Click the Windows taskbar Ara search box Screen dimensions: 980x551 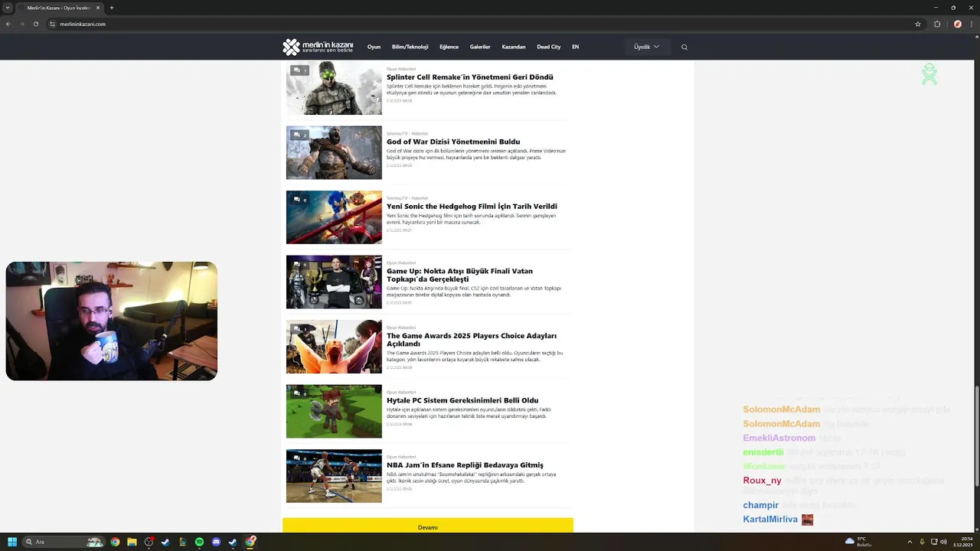[x=64, y=542]
